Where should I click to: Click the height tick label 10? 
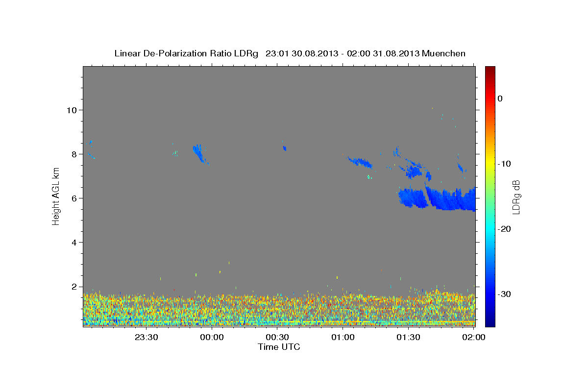[73, 110]
